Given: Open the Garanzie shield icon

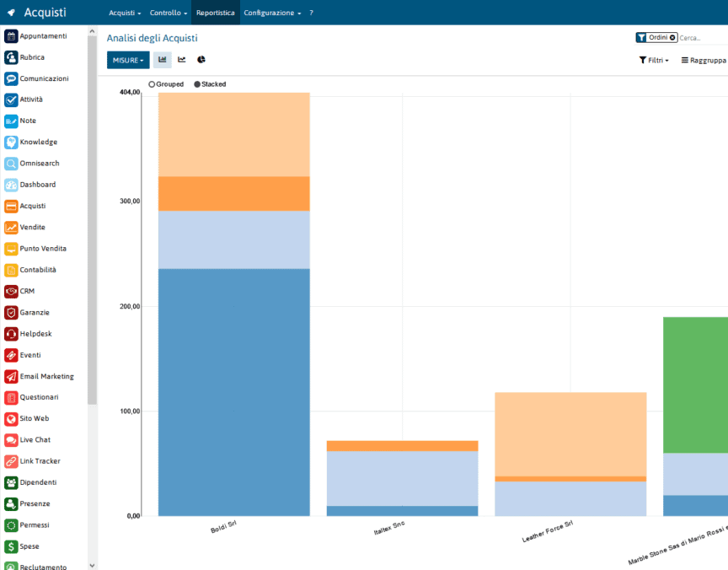Looking at the screenshot, I should [11, 313].
